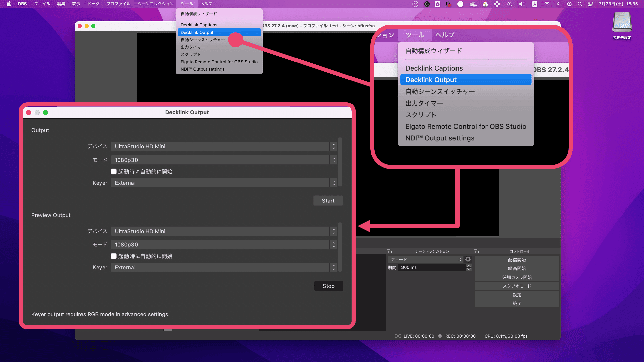The width and height of the screenshot is (644, 362).
Task: Open the user account menu bar icon
Action: click(x=569, y=4)
